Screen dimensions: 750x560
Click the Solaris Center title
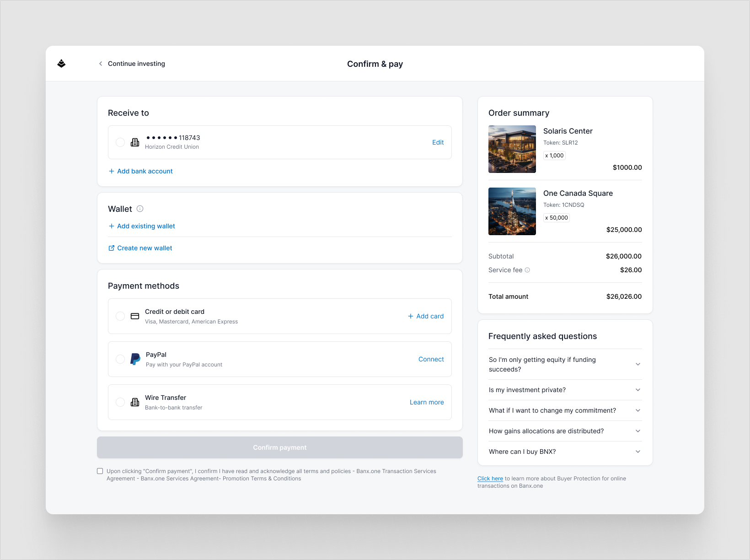pos(568,131)
